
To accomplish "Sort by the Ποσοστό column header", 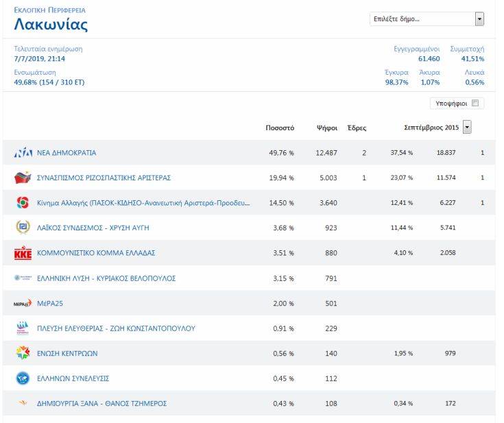I will [280, 128].
